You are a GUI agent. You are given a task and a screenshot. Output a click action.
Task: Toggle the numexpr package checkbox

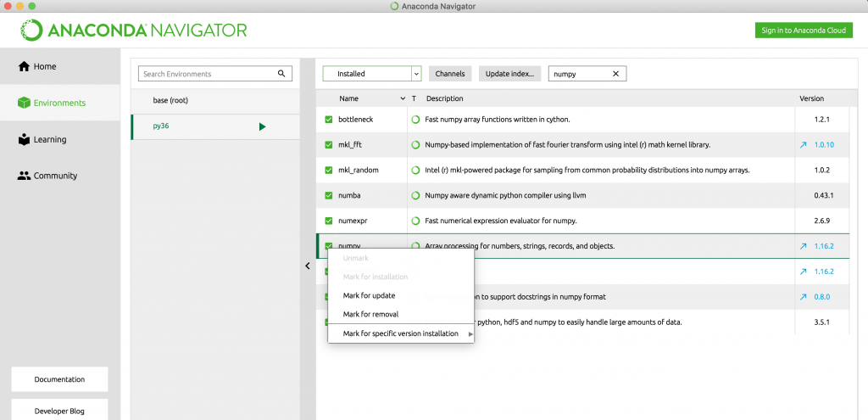click(329, 221)
